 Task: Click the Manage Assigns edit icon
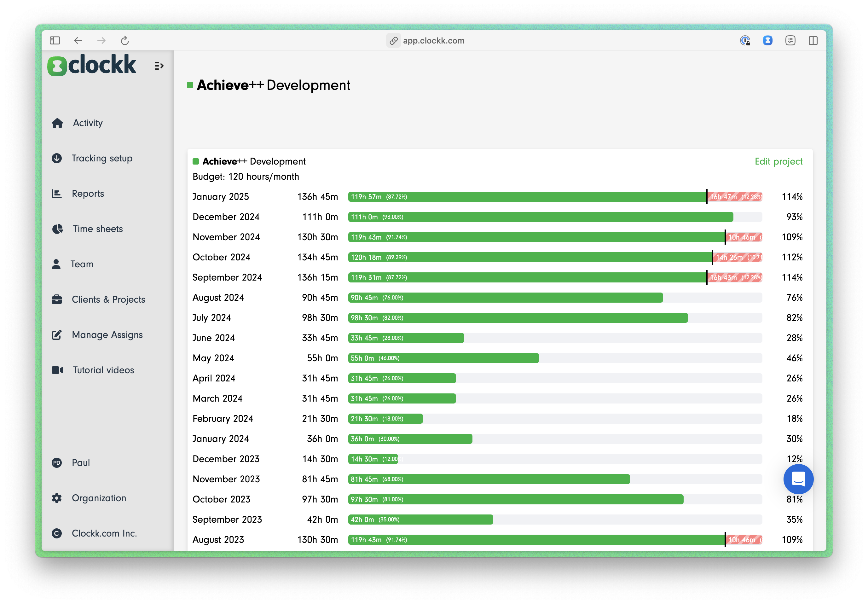coord(57,335)
